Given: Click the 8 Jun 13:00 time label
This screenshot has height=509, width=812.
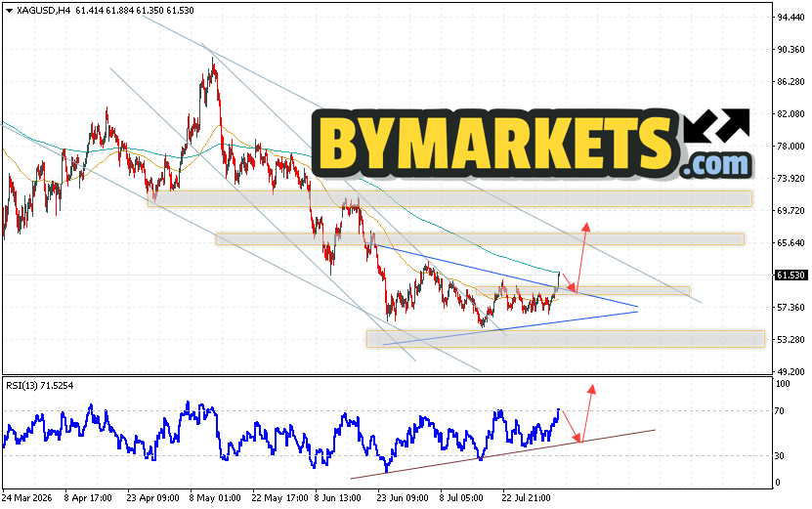Looking at the screenshot, I should pyautogui.click(x=338, y=498).
